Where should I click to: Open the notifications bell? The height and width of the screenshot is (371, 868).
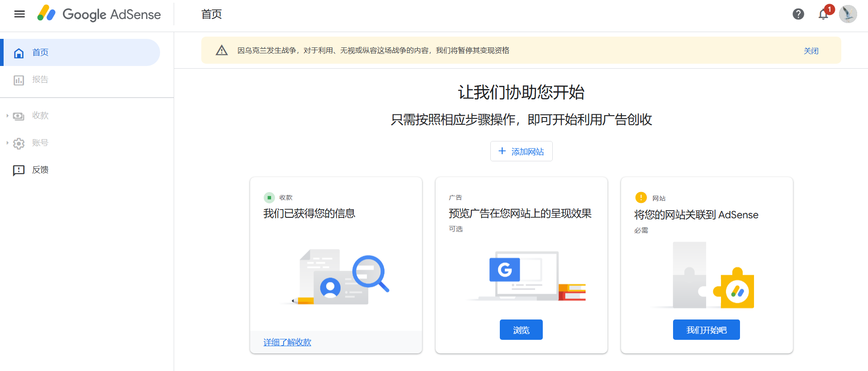824,14
